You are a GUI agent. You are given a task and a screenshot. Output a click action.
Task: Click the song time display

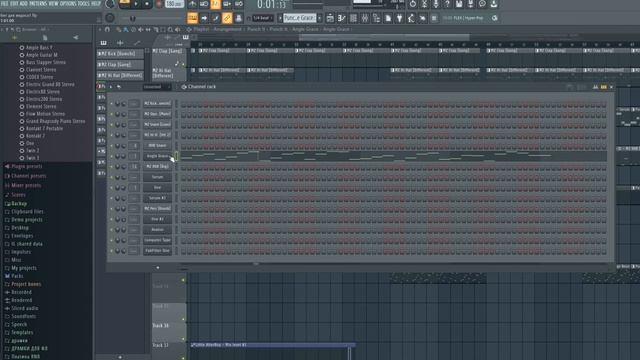pos(271,5)
